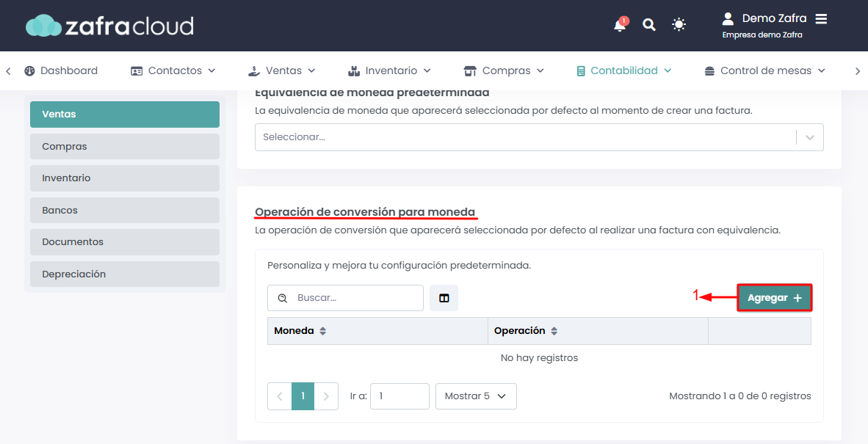Select the Inventario sidebar tab
The width and height of the screenshot is (868, 444).
(125, 178)
